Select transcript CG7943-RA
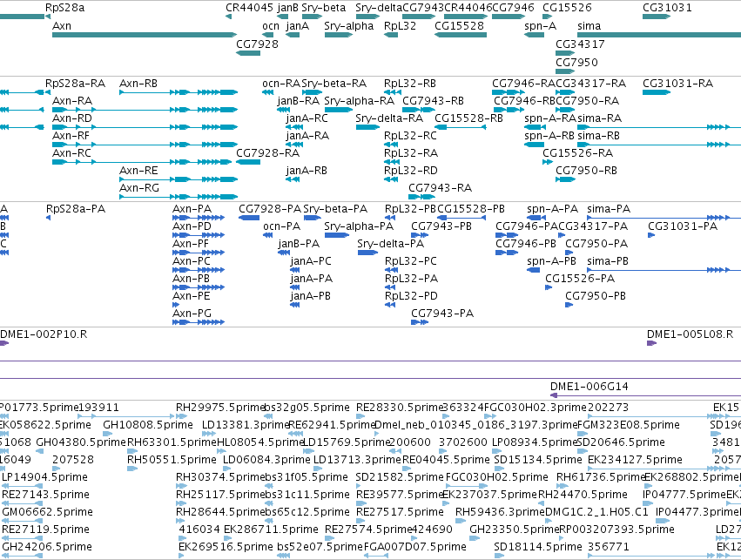 (x=422, y=197)
